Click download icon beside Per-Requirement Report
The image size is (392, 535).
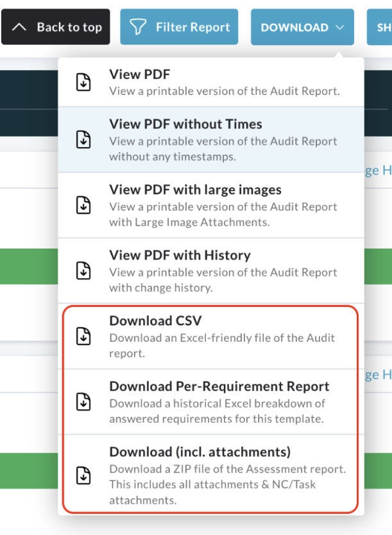click(x=83, y=401)
